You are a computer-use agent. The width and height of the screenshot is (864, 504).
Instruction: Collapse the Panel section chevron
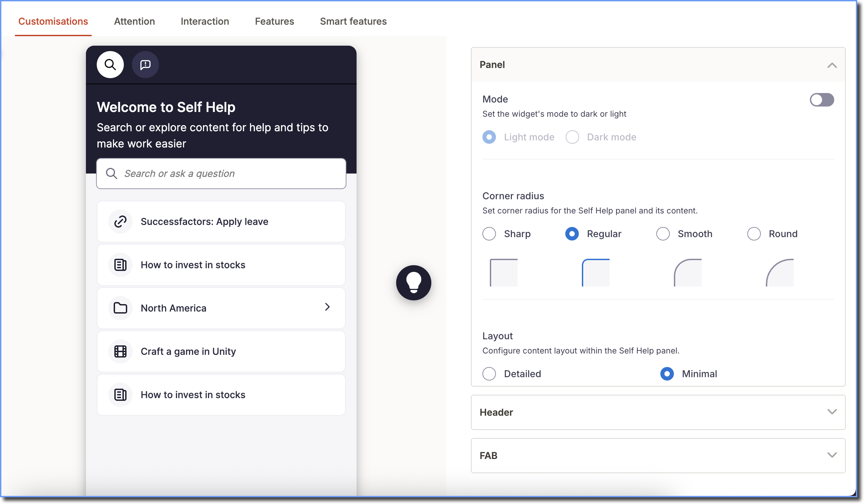(832, 65)
